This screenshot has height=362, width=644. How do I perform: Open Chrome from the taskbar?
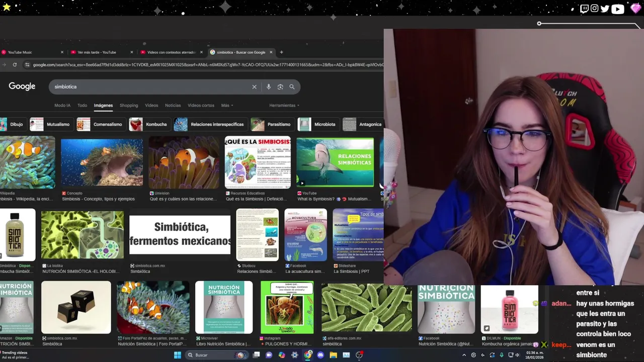tap(308, 355)
